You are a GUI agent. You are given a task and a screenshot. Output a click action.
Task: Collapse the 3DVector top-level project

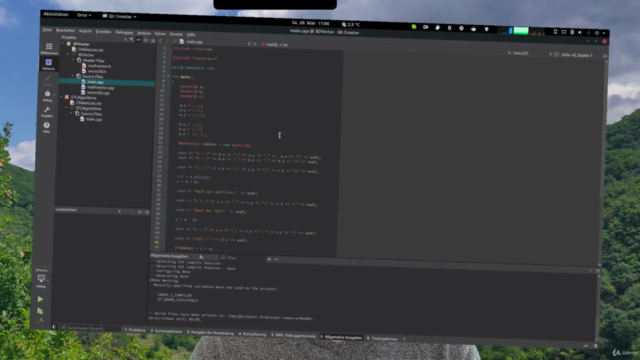[63, 43]
